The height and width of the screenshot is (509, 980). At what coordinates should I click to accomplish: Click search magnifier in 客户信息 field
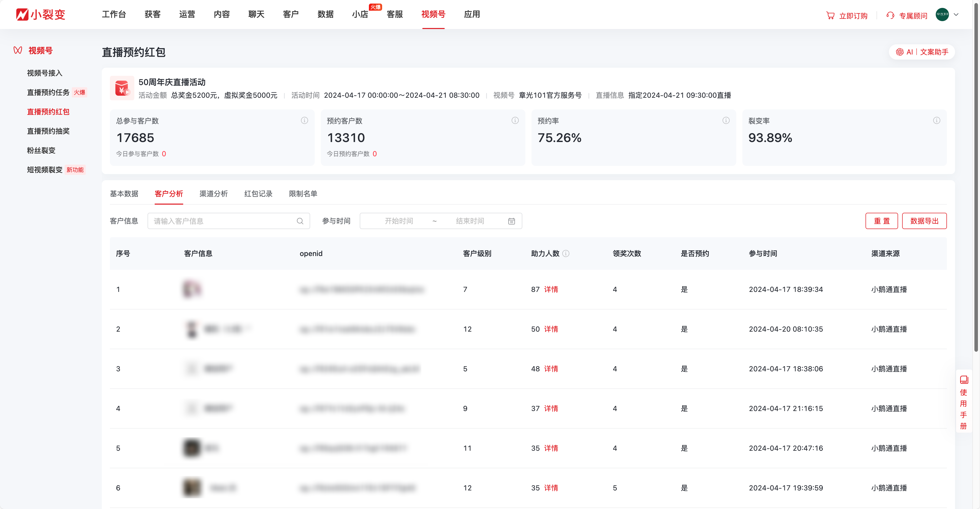[x=300, y=221]
